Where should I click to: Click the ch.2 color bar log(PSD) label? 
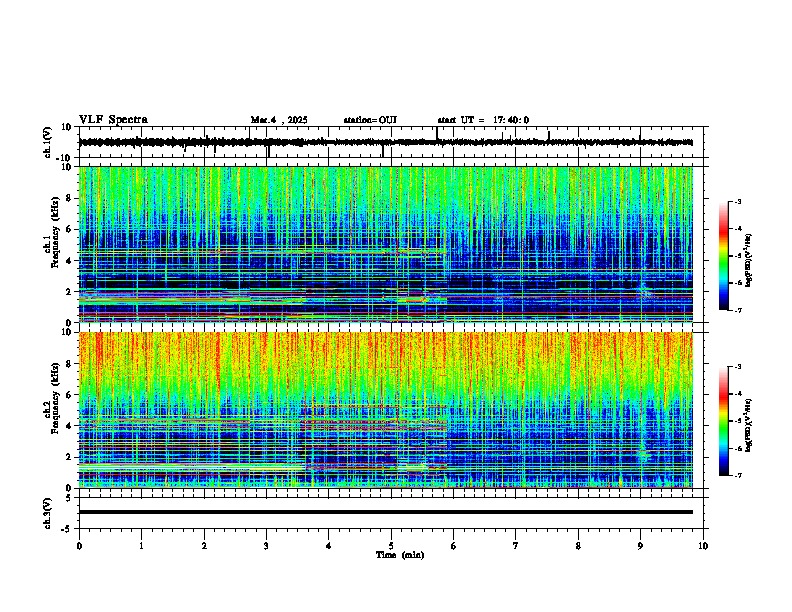point(749,425)
